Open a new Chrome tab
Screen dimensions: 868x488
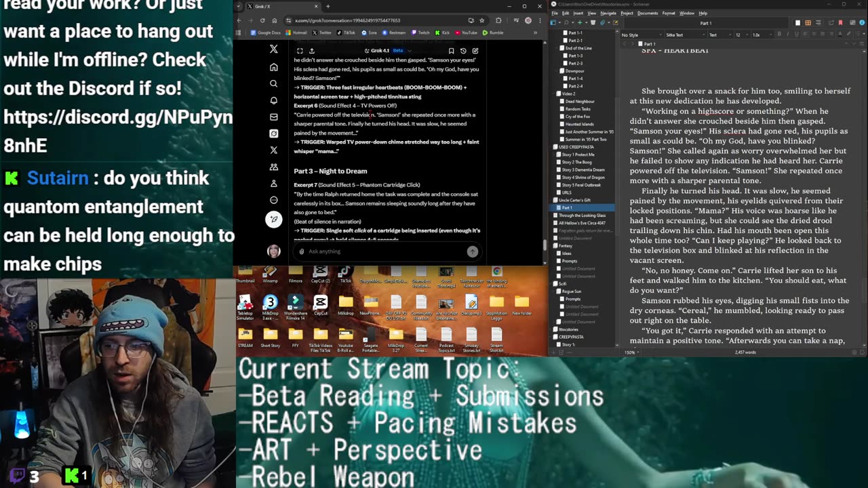(x=328, y=6)
